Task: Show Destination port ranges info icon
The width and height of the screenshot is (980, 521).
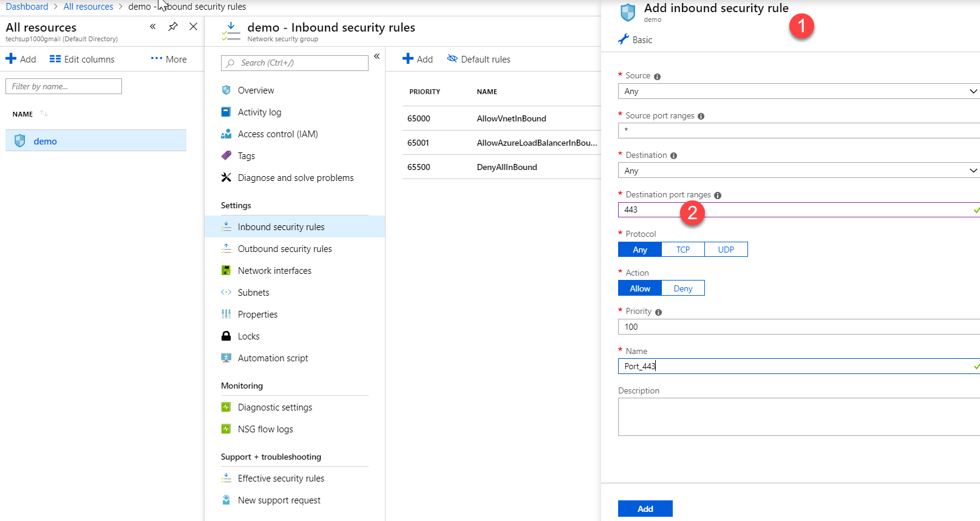Action: (x=718, y=196)
